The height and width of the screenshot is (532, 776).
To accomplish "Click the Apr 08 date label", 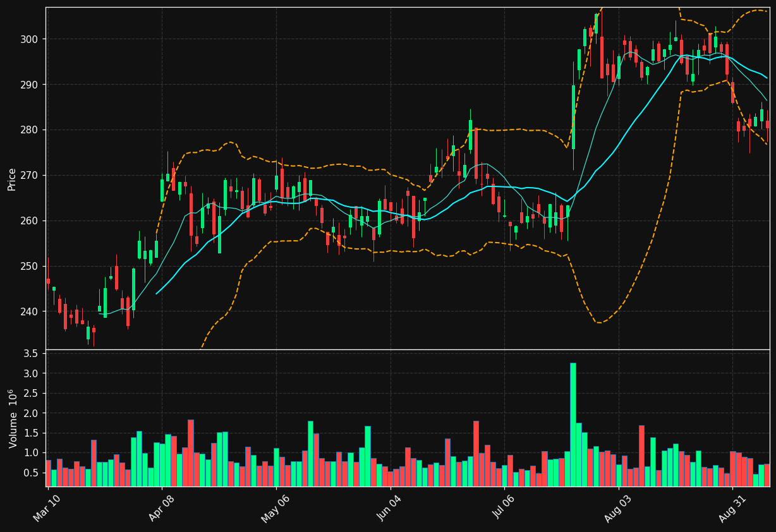I will click(x=161, y=507).
